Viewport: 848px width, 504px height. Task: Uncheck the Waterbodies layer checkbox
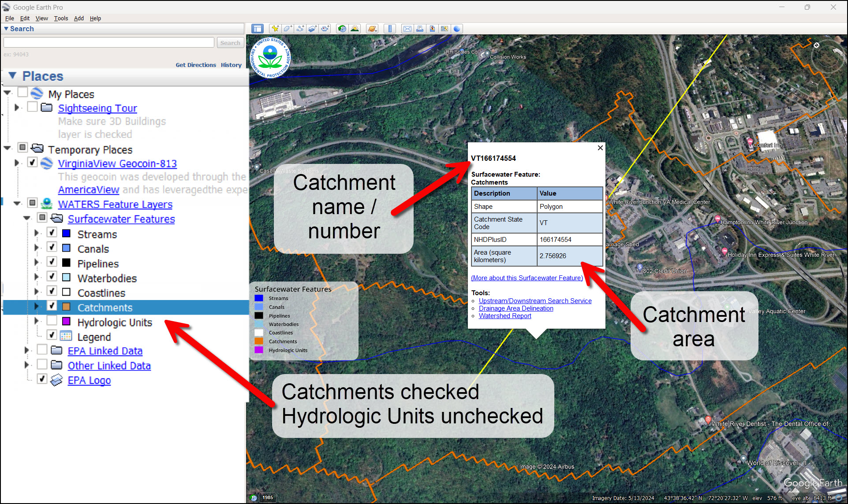click(52, 276)
